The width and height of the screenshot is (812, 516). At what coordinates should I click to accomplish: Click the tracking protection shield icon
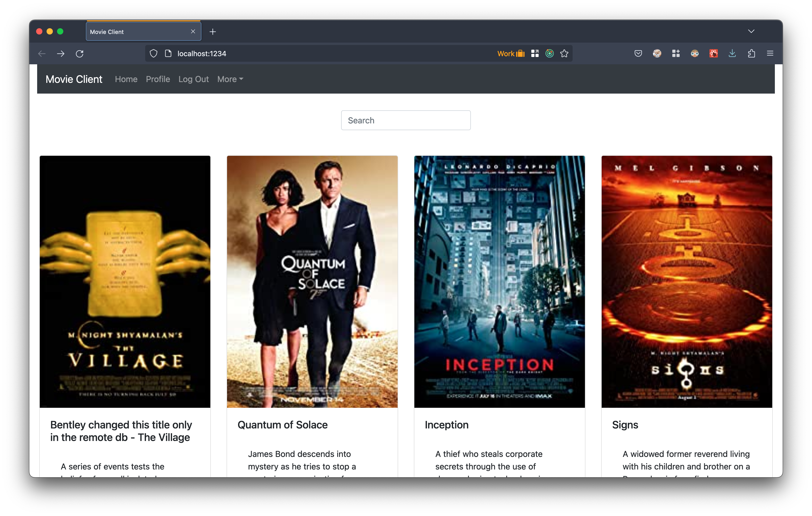pyautogui.click(x=154, y=53)
